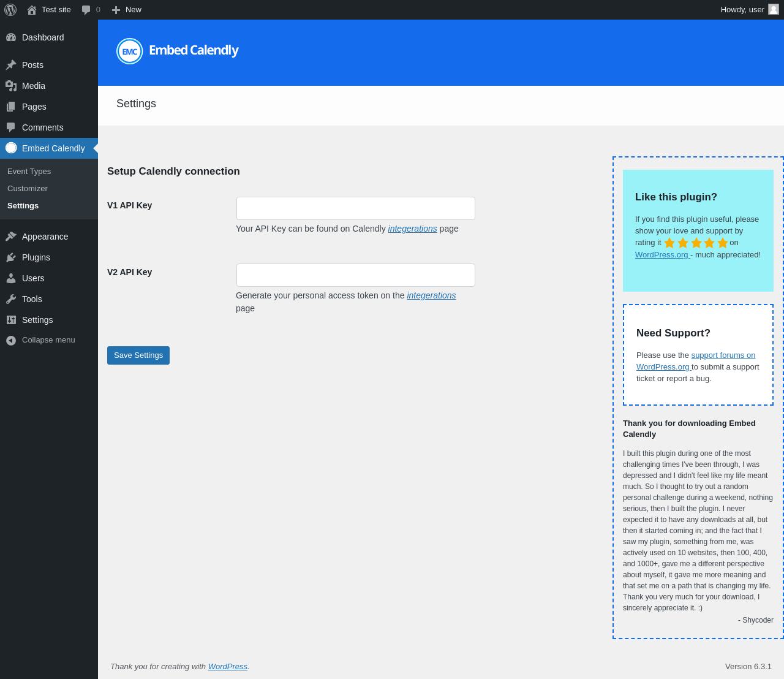Screen dimensions: 784x679
Task: Click the last rating star
Action: pos(723,243)
